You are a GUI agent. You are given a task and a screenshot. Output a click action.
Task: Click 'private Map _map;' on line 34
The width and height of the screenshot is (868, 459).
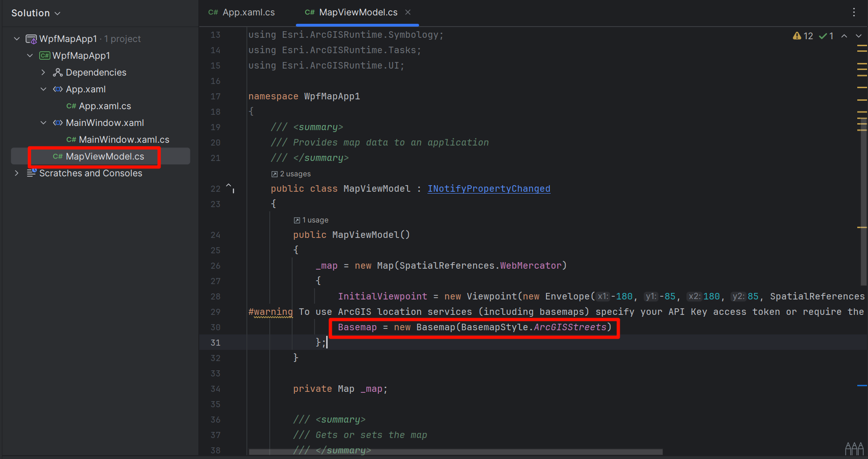click(x=340, y=389)
